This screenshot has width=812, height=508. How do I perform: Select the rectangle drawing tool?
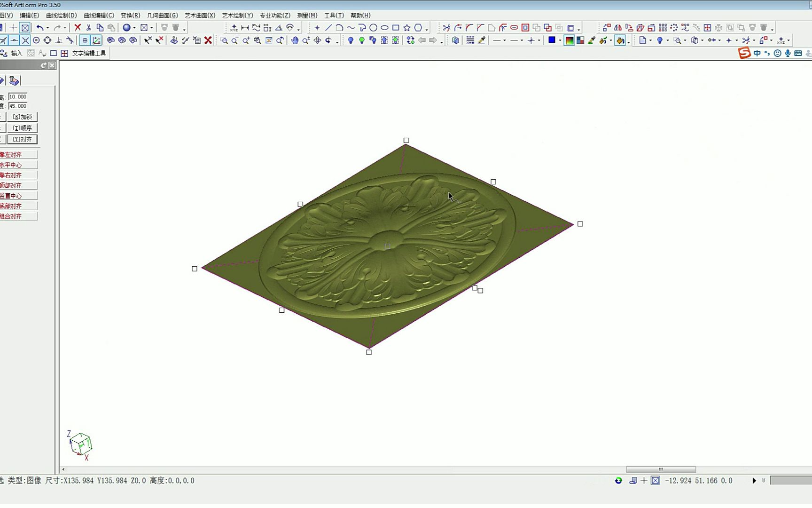point(396,28)
